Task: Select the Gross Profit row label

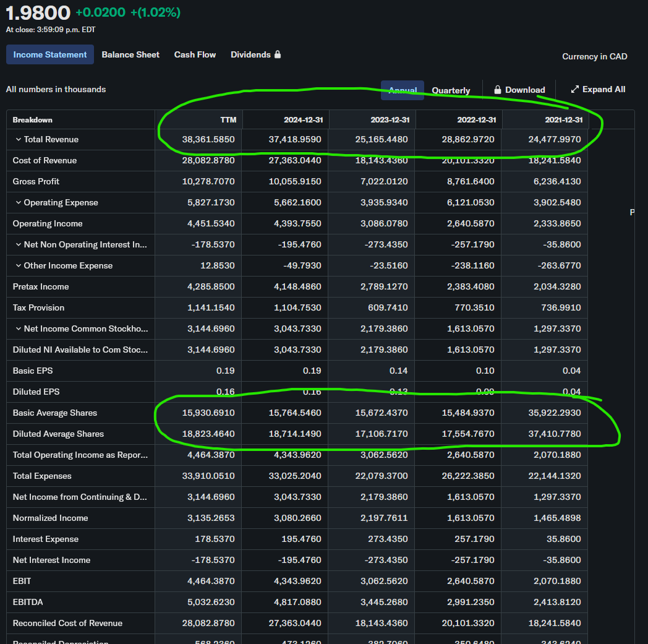Action: (x=36, y=181)
